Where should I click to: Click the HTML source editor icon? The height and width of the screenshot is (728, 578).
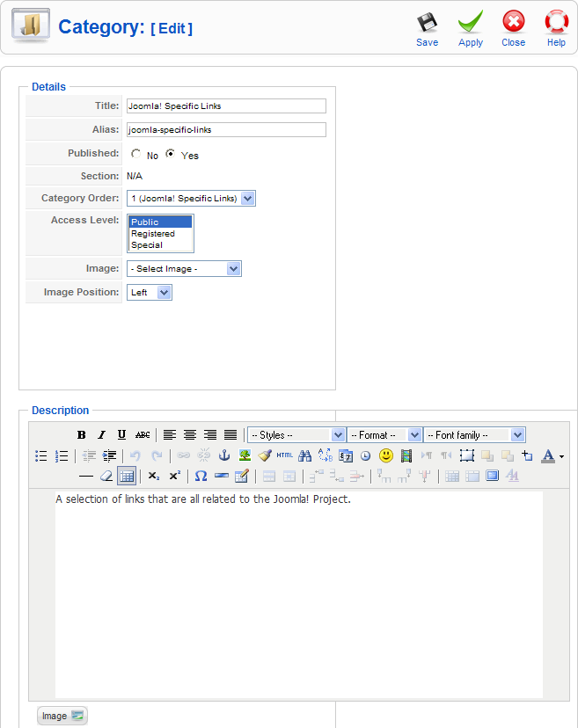coord(285,455)
